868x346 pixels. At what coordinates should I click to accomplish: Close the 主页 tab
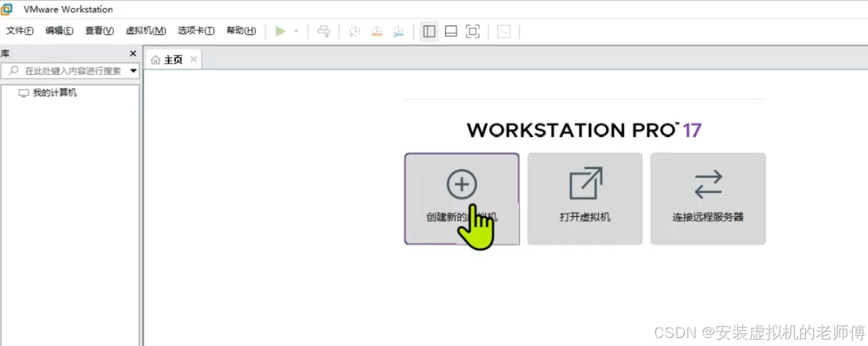[194, 59]
